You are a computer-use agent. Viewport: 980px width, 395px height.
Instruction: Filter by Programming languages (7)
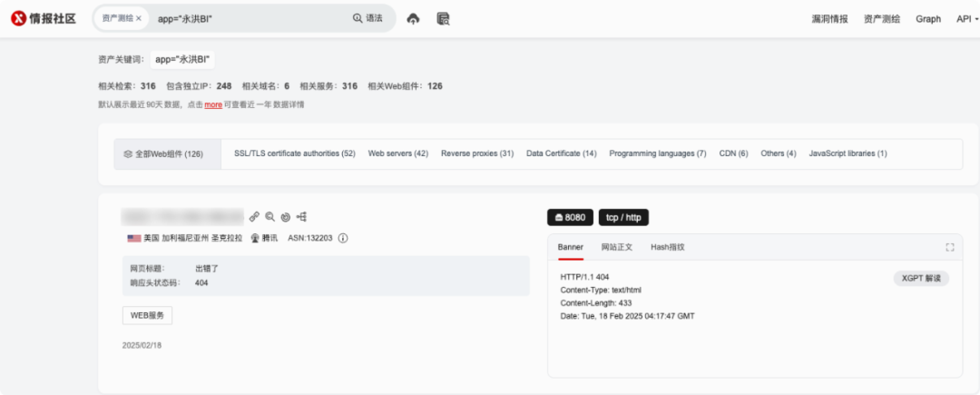(658, 153)
